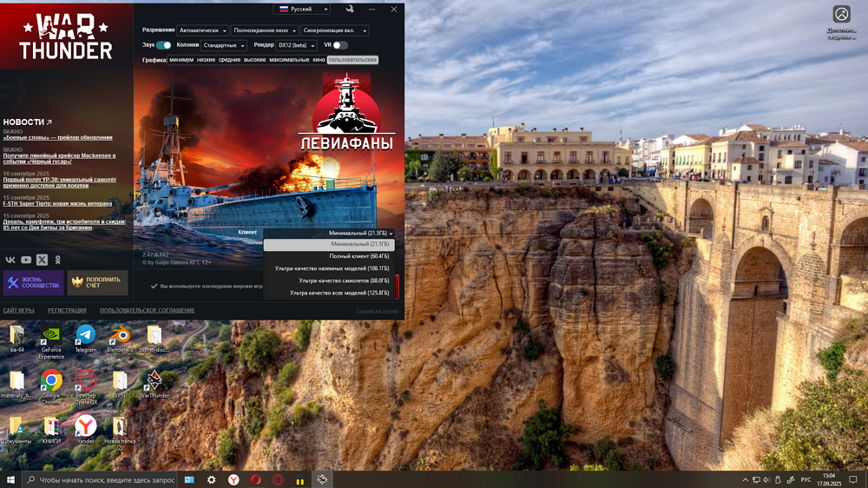Screen dimensions: 868x488
Task: Open Settings gear in the taskbar
Action: [212, 479]
